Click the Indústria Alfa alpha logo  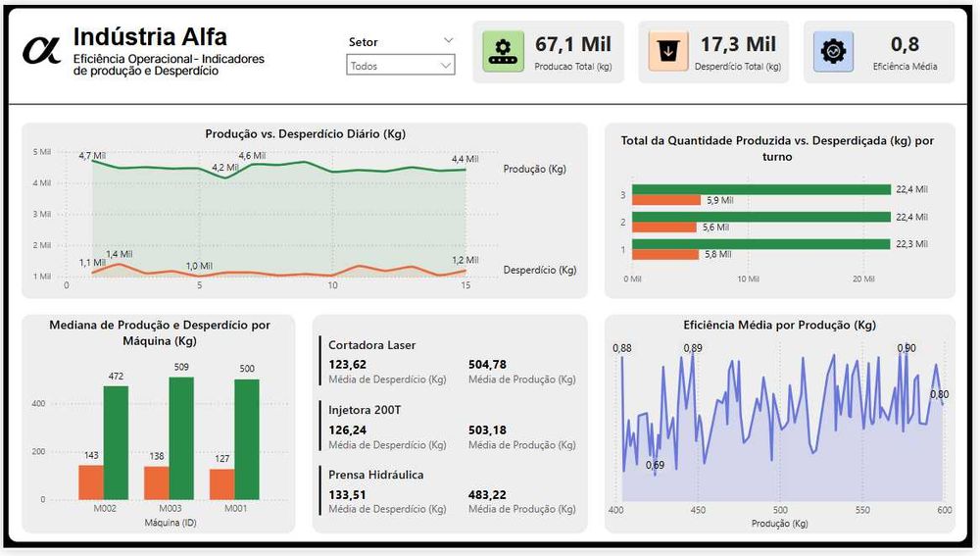point(42,51)
